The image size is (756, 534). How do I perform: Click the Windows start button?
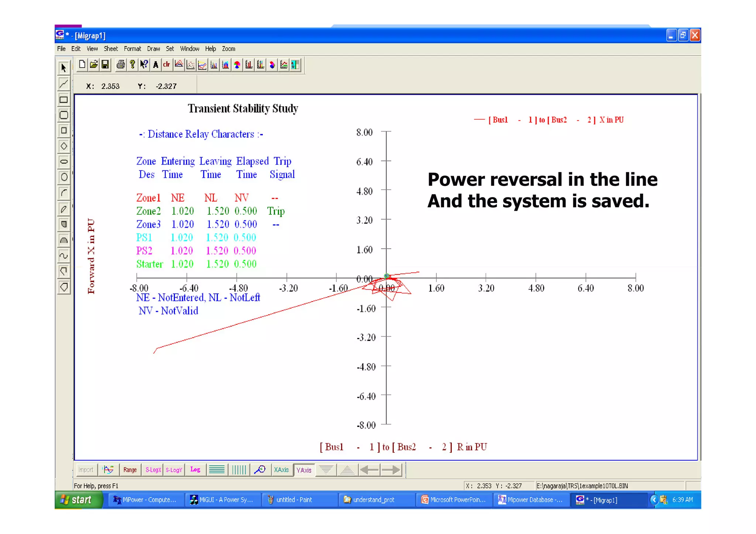point(79,500)
